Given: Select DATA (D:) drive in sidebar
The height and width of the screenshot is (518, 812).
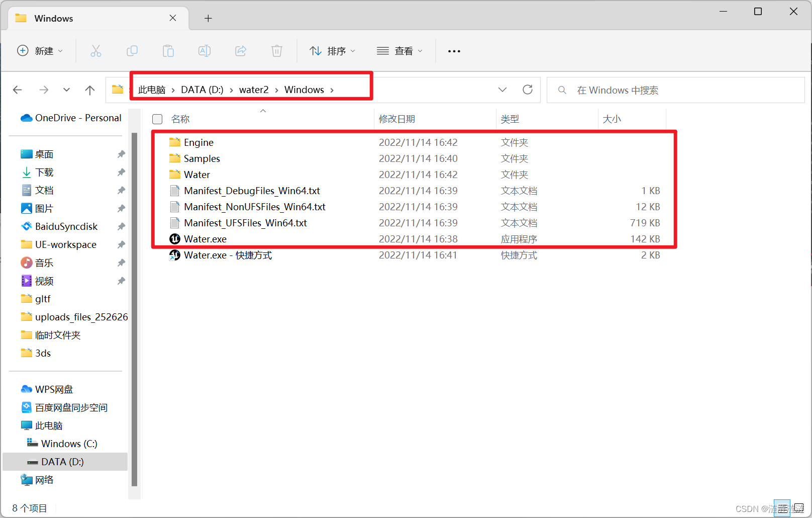Looking at the screenshot, I should [65, 462].
